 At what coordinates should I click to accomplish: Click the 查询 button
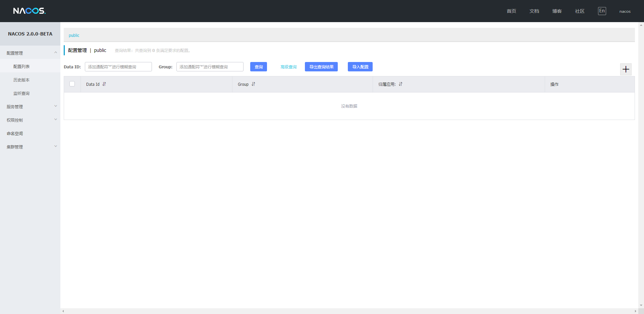(259, 67)
